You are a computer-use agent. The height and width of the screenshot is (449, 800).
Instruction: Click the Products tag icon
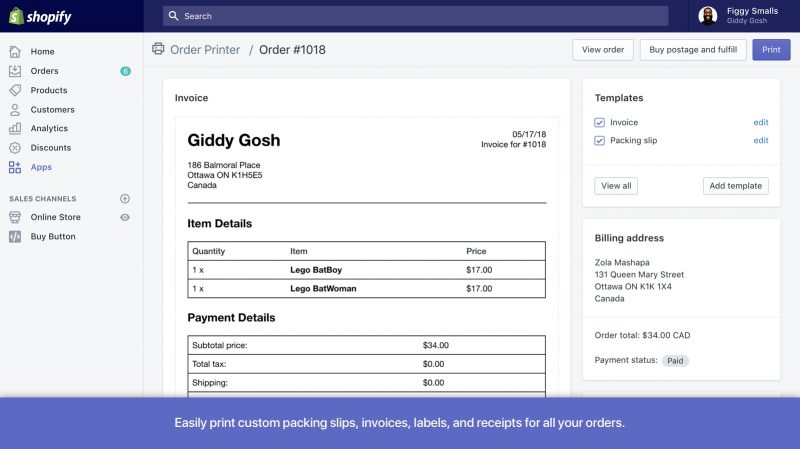[x=15, y=90]
